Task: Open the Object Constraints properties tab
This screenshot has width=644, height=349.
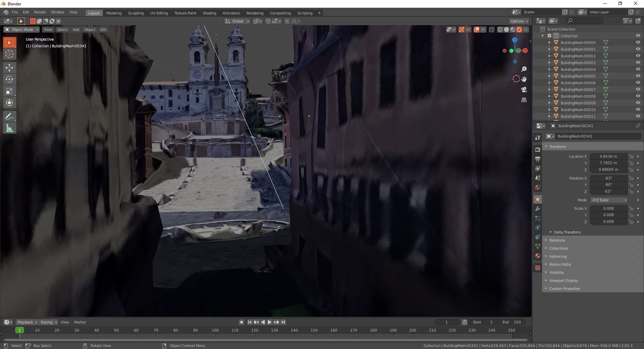Action: click(x=538, y=237)
